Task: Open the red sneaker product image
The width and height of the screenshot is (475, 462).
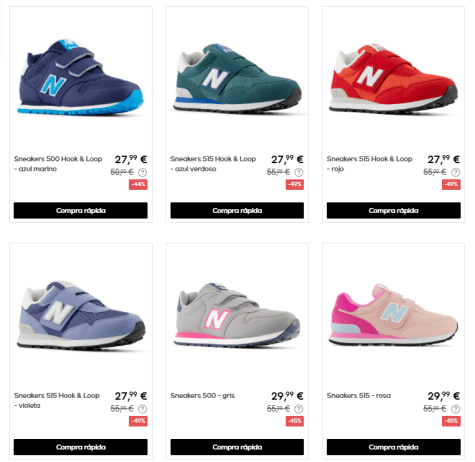Action: 394,77
